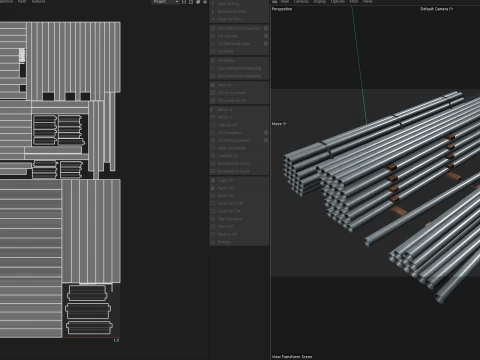Run the UV Rectangularize command
Image resolution: width=480 pixels, height=360 pixels.
pos(236,140)
